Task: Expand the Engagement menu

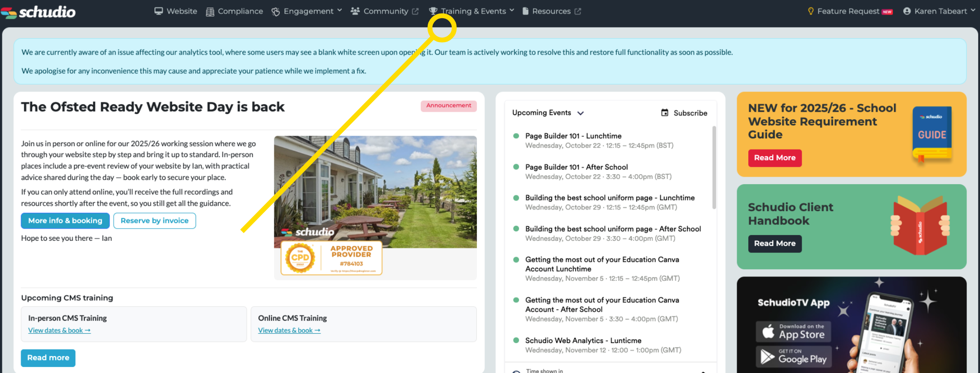Action: pyautogui.click(x=307, y=11)
